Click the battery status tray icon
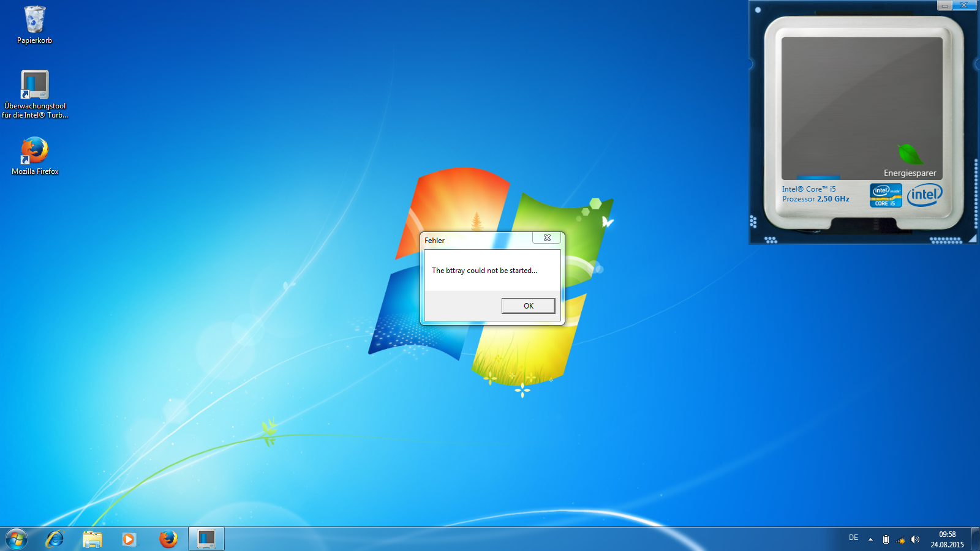Screen dimensions: 980x551 (x=886, y=539)
